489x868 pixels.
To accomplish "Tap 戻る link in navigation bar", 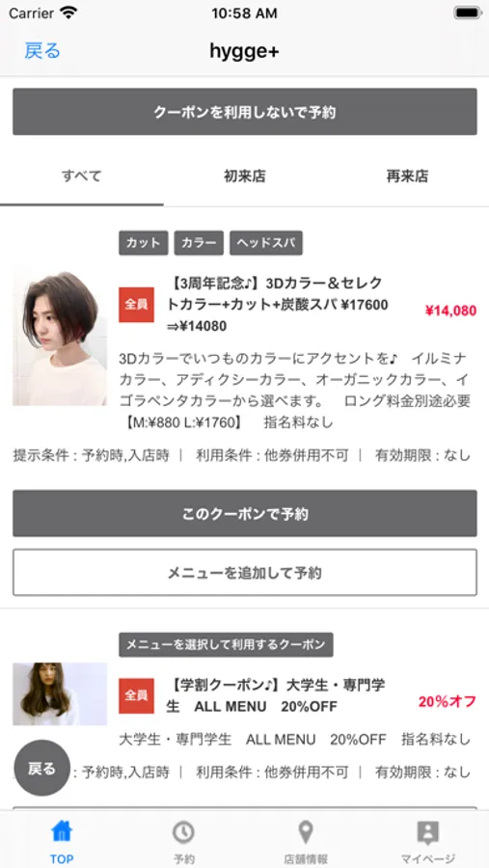I will click(x=42, y=51).
